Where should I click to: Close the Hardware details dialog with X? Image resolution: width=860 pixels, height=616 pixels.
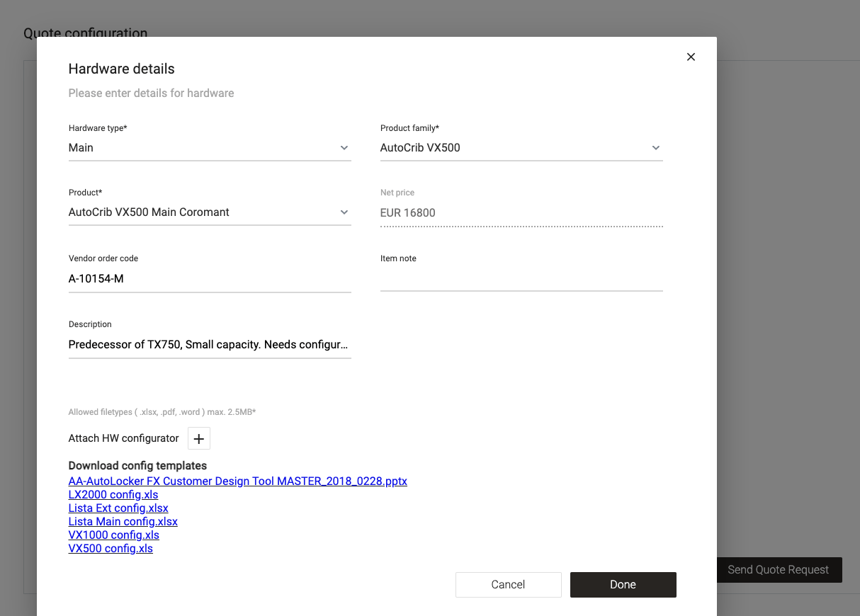coord(691,57)
